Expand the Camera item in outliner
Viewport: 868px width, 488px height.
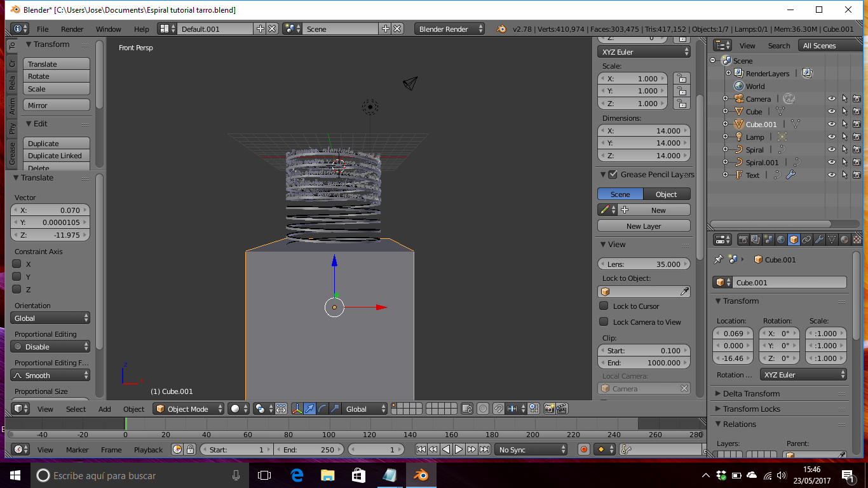(x=725, y=98)
